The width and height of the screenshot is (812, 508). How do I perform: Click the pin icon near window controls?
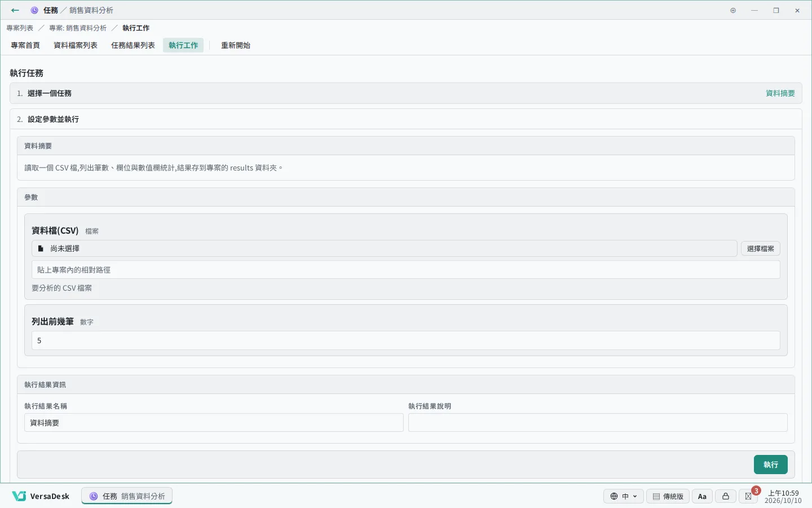pyautogui.click(x=733, y=10)
